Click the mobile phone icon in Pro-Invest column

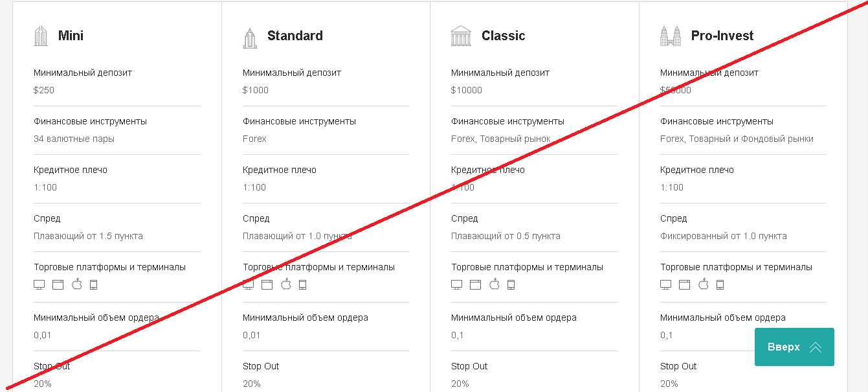tap(720, 284)
